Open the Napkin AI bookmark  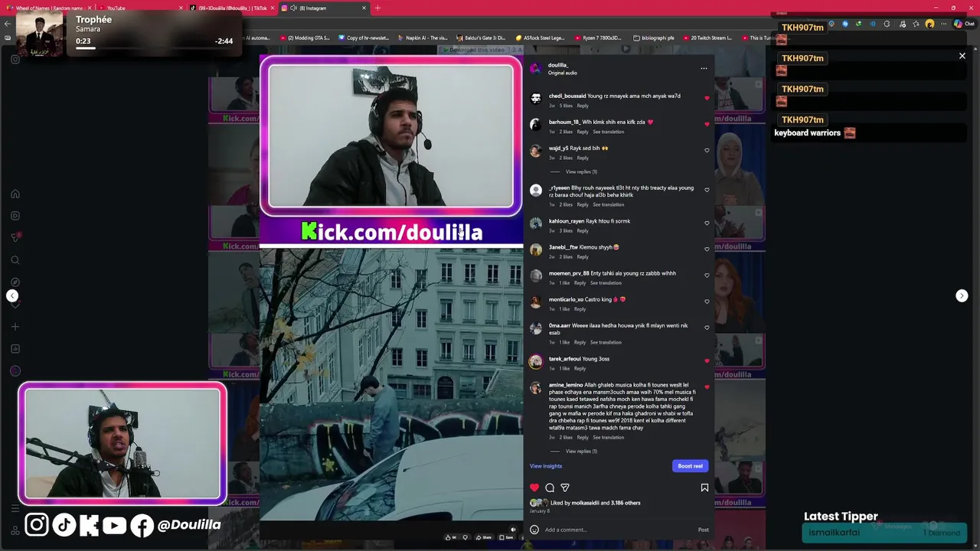click(423, 37)
